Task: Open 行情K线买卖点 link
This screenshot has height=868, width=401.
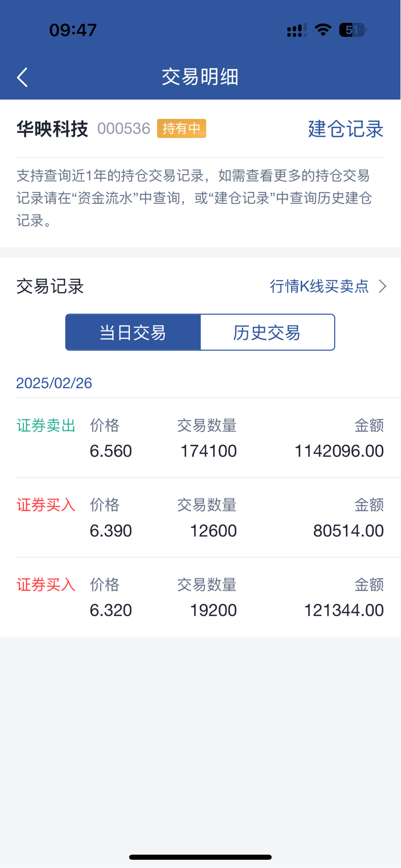Action: (x=319, y=286)
